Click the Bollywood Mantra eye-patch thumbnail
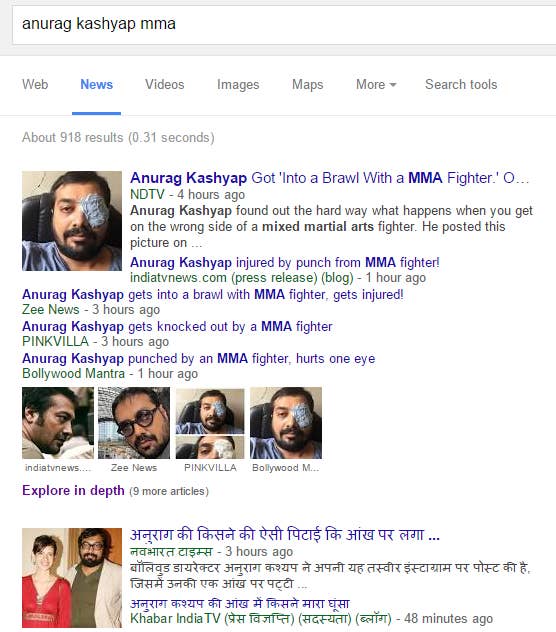 286,423
